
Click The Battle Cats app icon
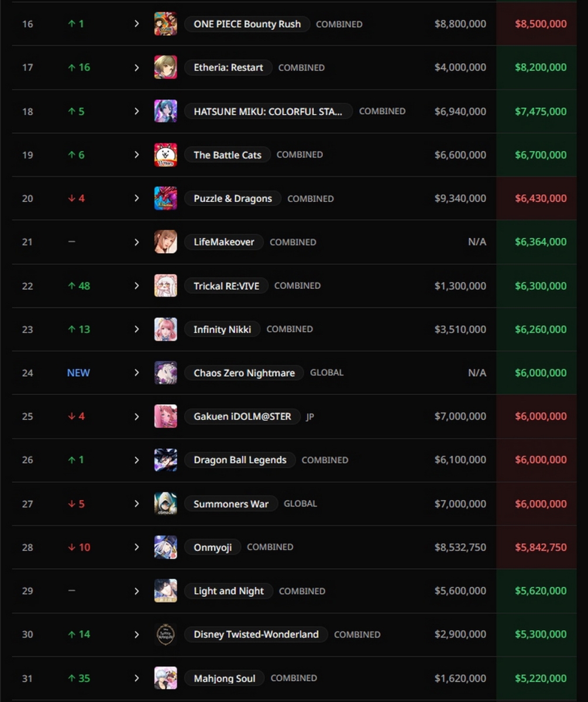tap(166, 155)
